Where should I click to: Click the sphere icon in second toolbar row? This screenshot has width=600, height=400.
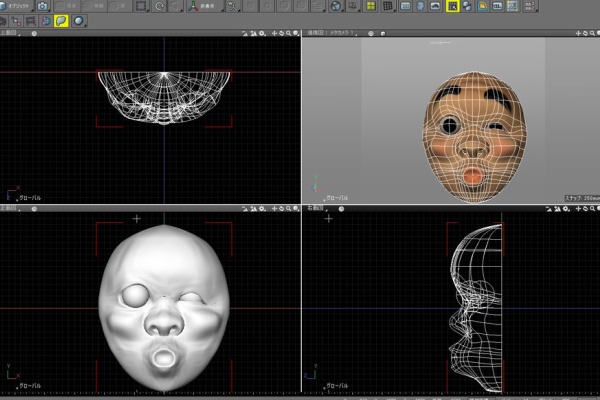pyautogui.click(x=79, y=20)
